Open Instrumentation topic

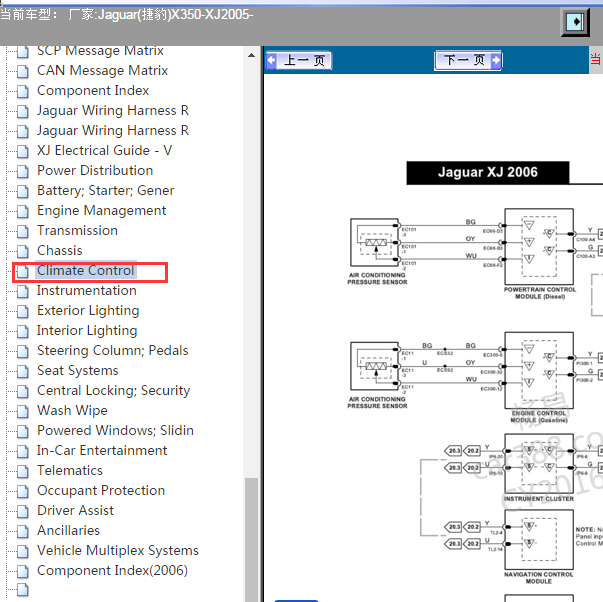click(87, 290)
